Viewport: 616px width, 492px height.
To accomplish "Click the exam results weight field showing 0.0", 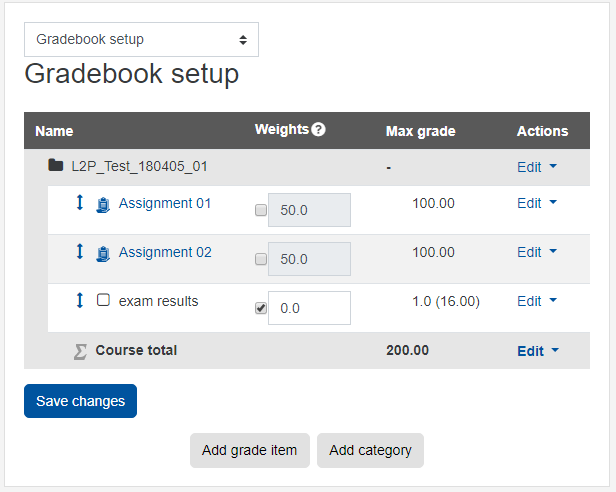I will 310,308.
